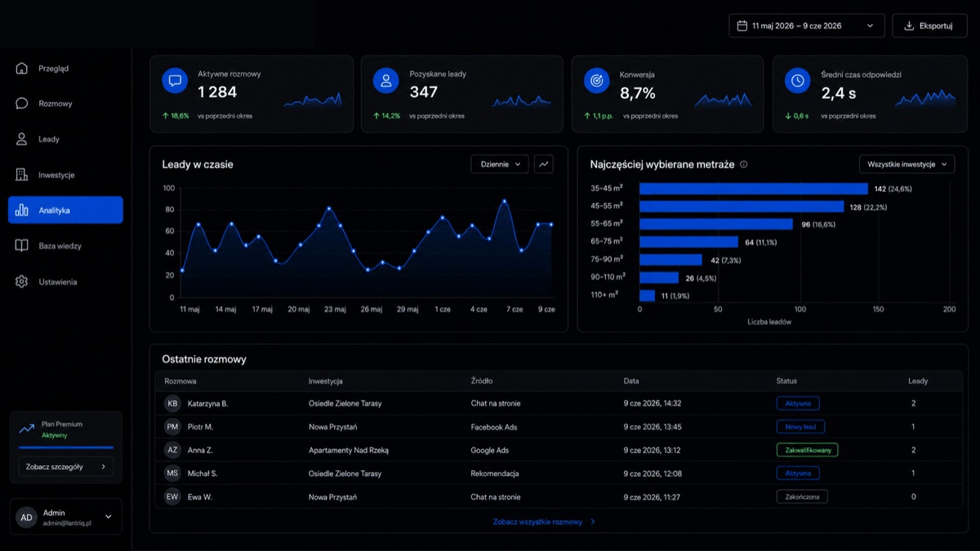
Task: Open Przegląd via its home icon
Action: [21, 69]
